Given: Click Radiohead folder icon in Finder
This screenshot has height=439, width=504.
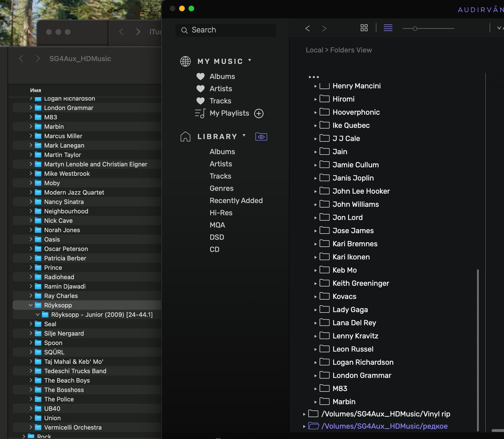Looking at the screenshot, I should tap(38, 277).
